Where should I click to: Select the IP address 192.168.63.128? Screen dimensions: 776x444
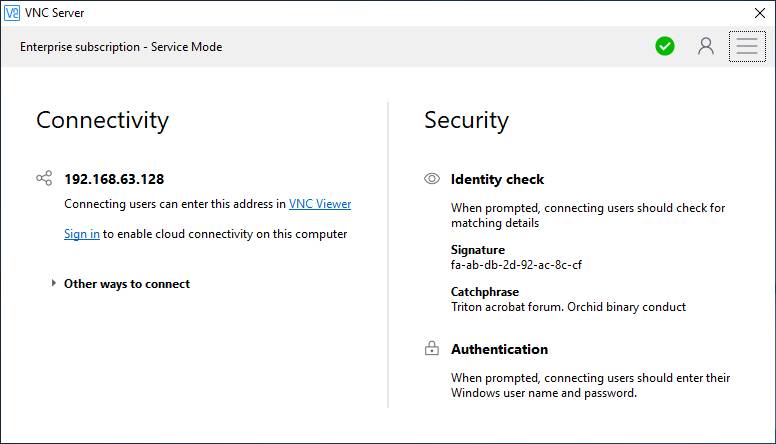pos(114,179)
